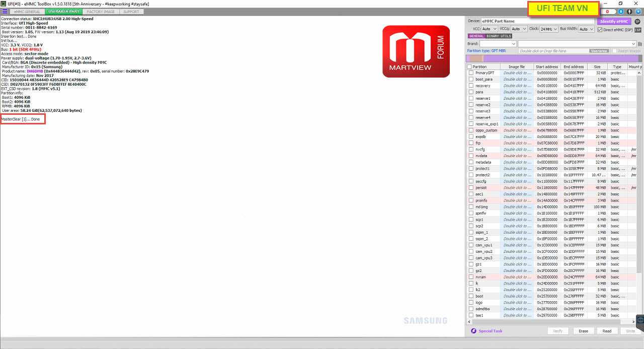Click the purple partition layout bar
Image resolution: width=644 pixels, height=349 pixels.
click(x=554, y=59)
